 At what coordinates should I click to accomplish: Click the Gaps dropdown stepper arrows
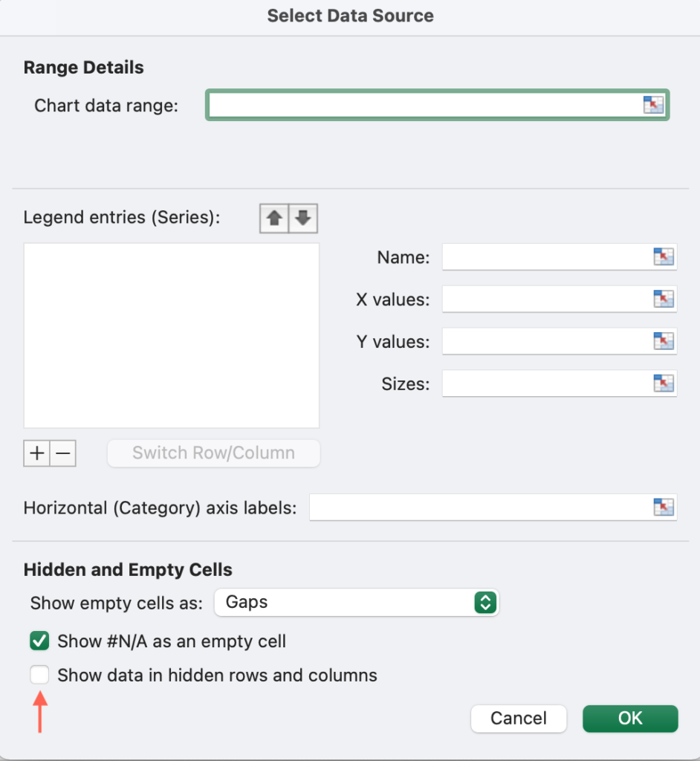pos(485,602)
